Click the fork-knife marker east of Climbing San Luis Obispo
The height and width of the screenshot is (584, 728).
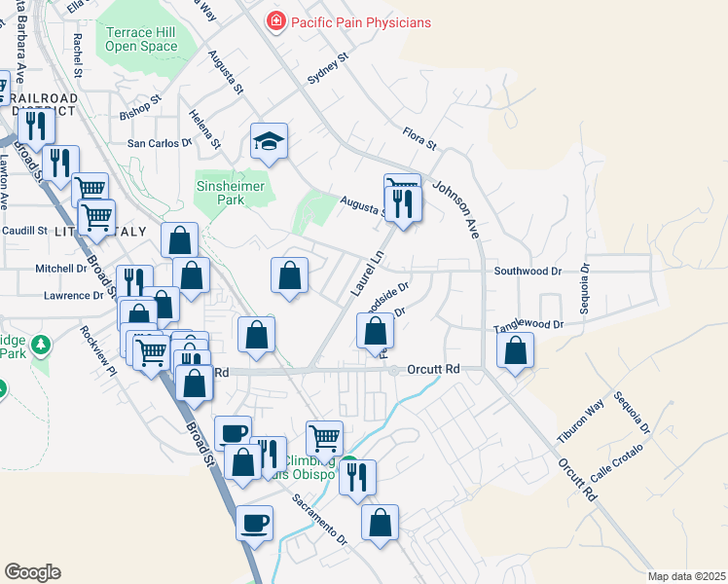[357, 479]
